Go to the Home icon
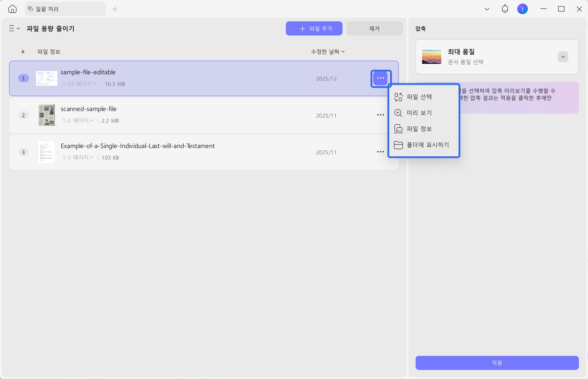588x379 pixels. click(x=12, y=9)
